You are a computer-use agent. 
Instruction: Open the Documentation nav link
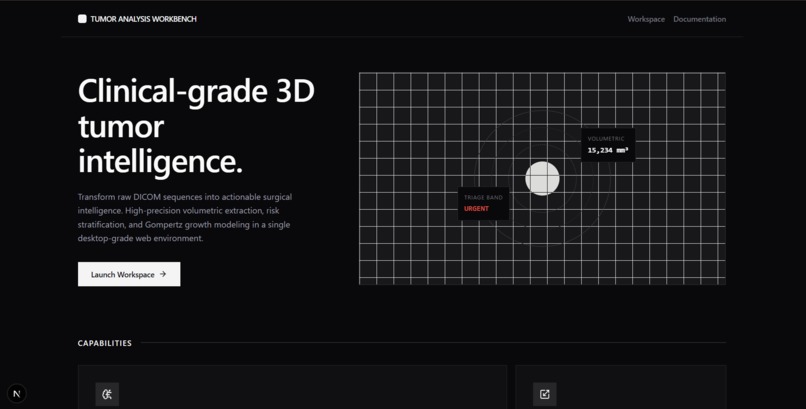pyautogui.click(x=700, y=19)
